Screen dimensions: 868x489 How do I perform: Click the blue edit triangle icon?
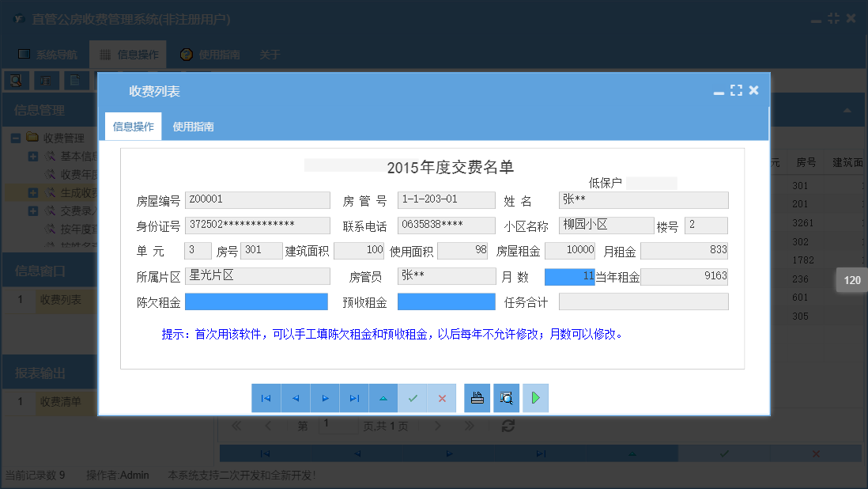(x=383, y=398)
